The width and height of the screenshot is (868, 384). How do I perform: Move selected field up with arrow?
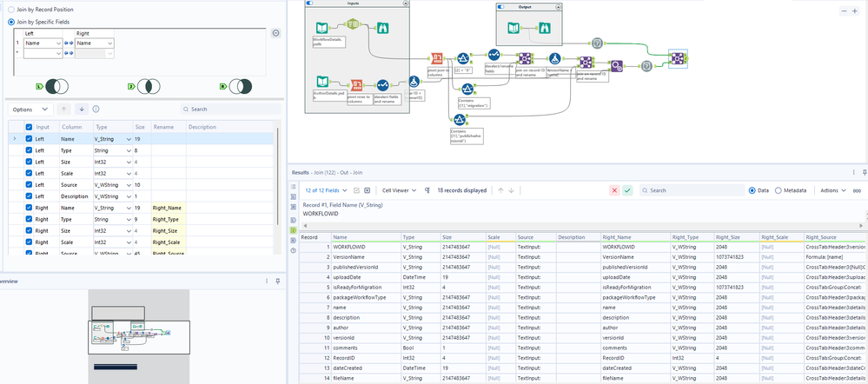[x=65, y=109]
